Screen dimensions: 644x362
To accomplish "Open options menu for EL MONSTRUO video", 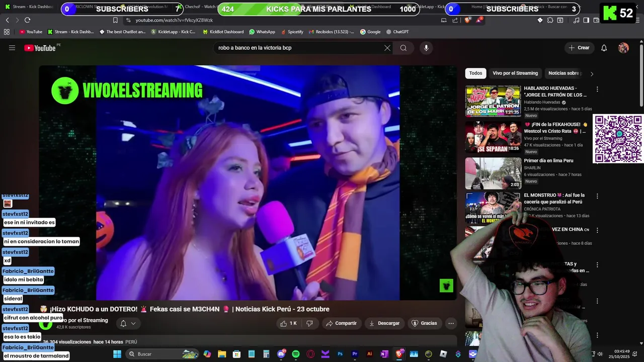I will [x=597, y=196].
